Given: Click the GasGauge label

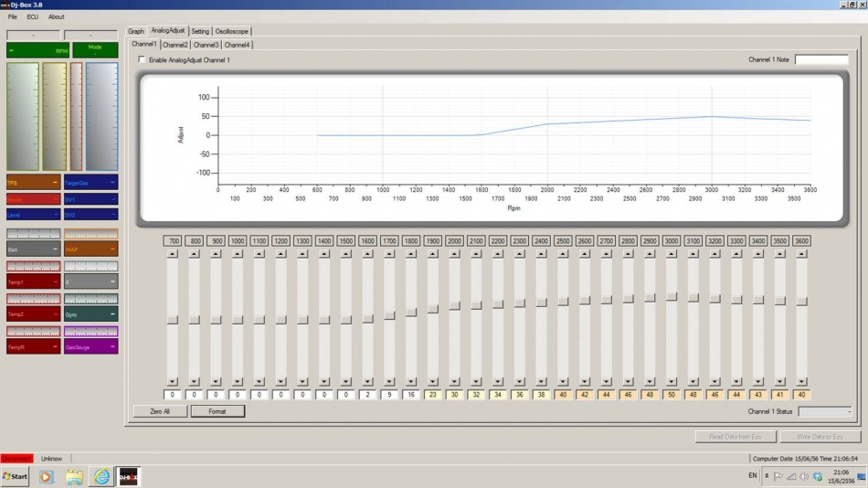Looking at the screenshot, I should (x=90, y=347).
